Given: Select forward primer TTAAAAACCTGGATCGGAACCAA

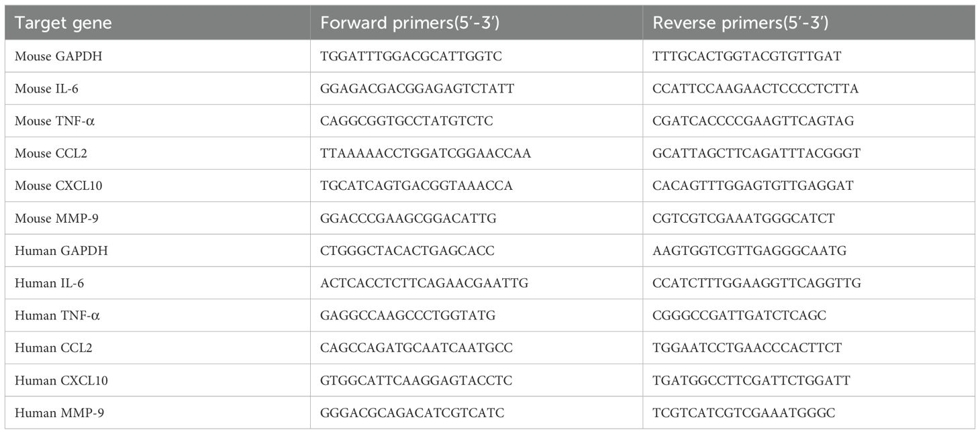Looking at the screenshot, I should [x=426, y=154].
